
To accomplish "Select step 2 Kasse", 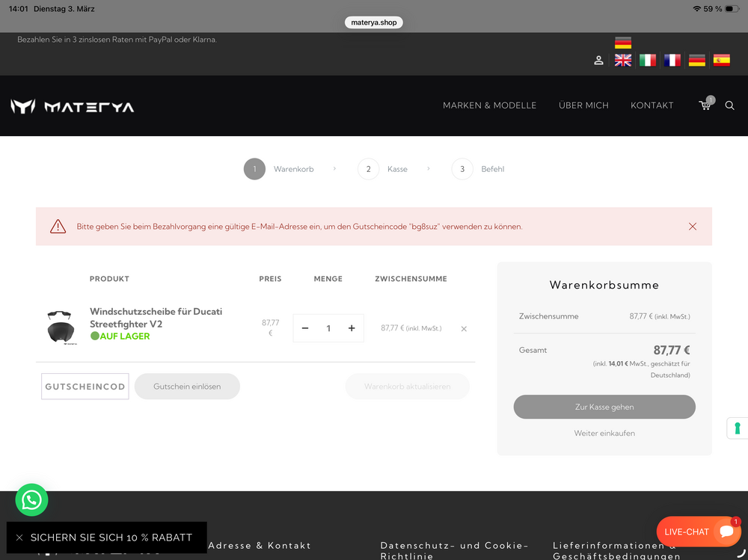I will (x=382, y=169).
